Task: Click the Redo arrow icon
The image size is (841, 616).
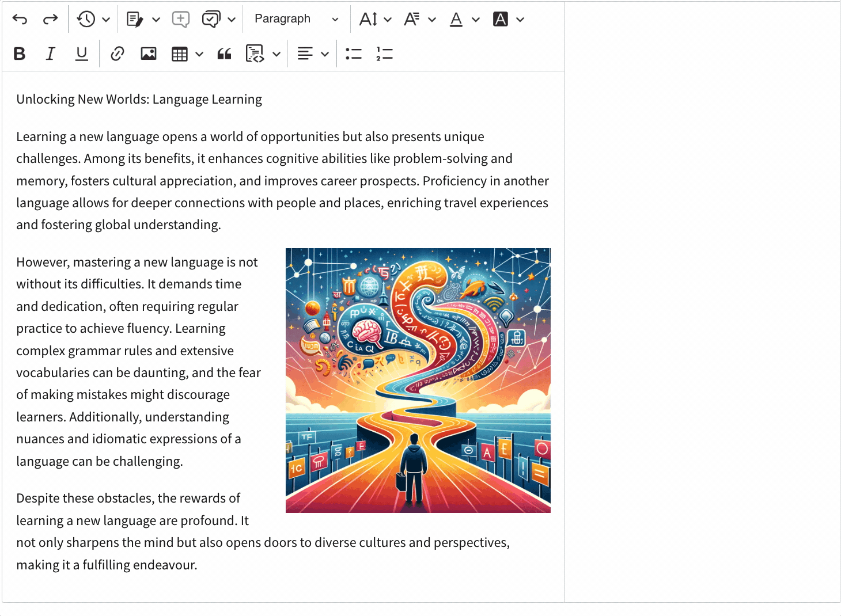Action: 51,20
